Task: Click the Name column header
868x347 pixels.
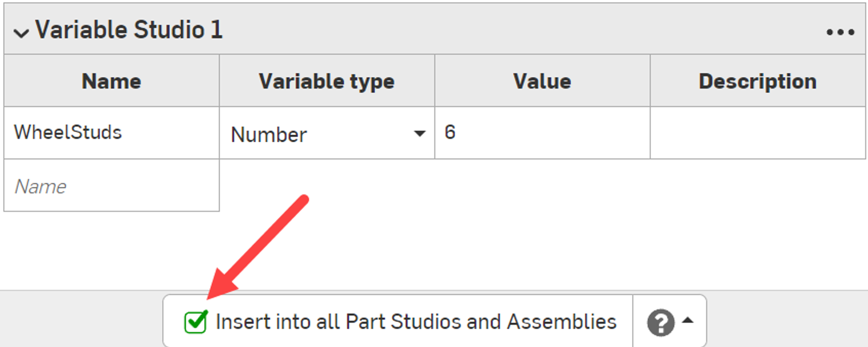Action: [x=111, y=81]
